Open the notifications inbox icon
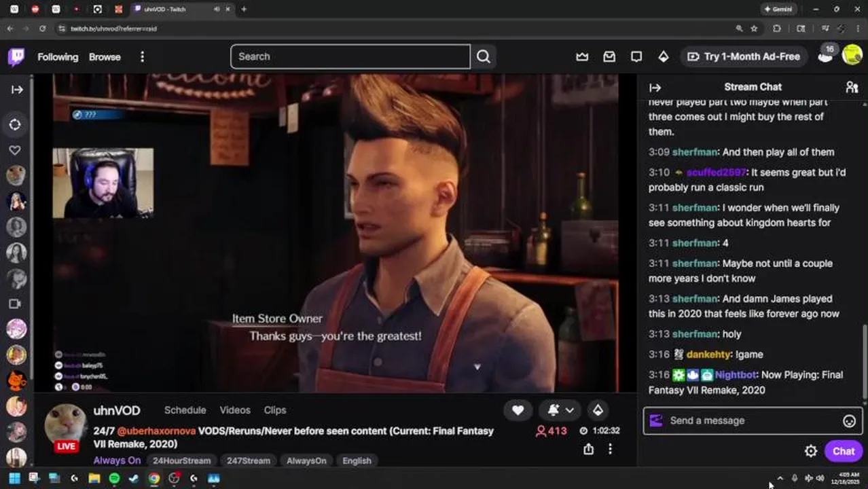 click(x=609, y=57)
